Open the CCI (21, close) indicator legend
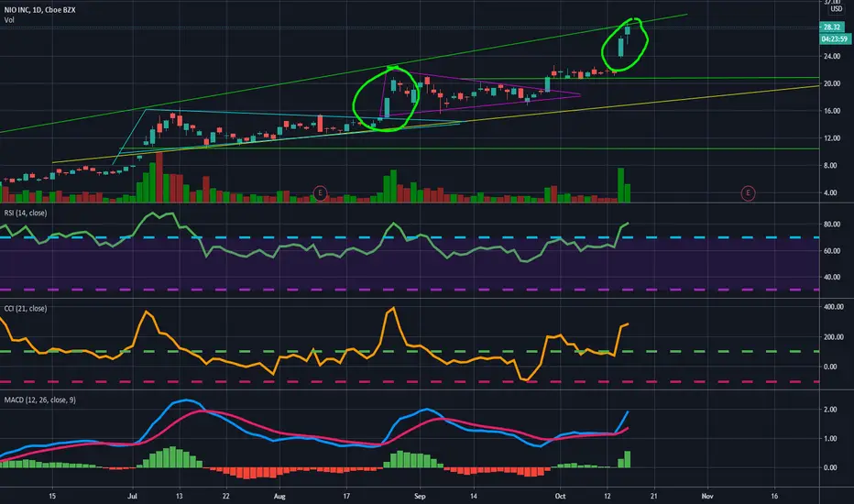This screenshot has height=504, width=854. 26,309
